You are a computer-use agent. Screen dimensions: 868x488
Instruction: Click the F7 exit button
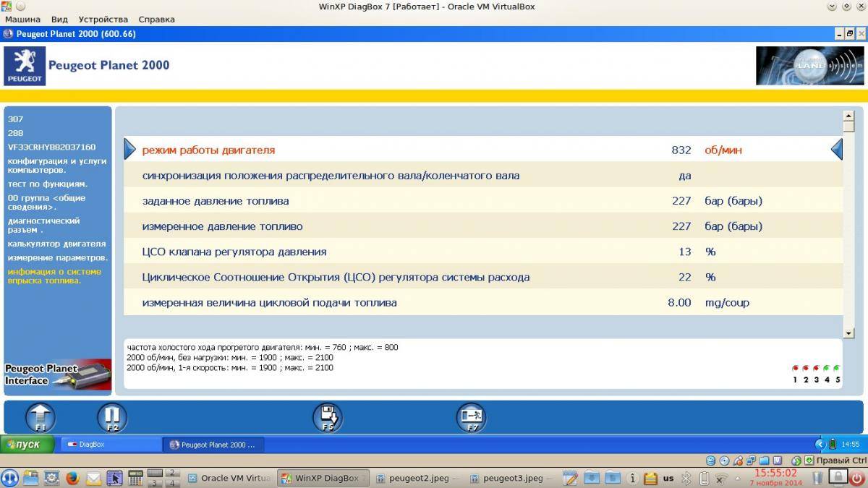click(472, 417)
